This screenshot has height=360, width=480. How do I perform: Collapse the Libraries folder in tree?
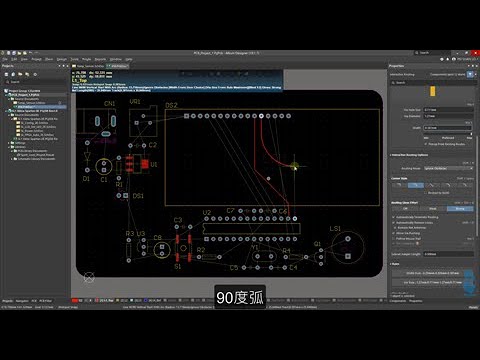[x=9, y=147]
